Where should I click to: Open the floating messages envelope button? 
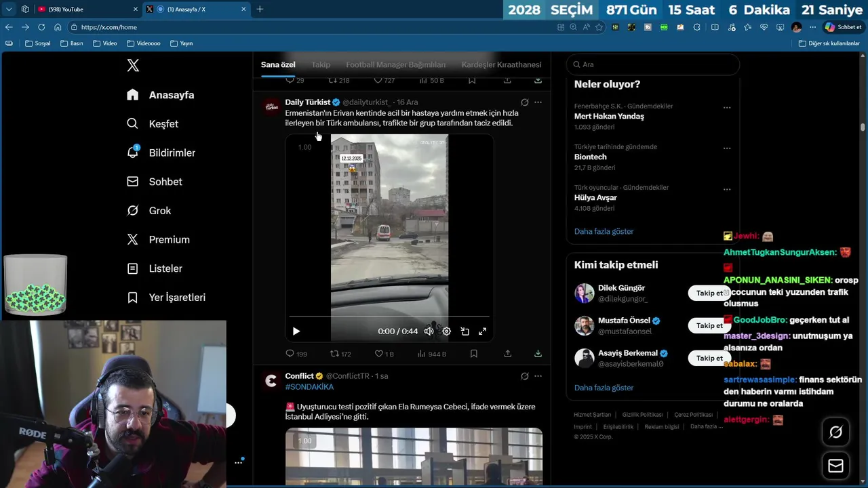click(835, 466)
